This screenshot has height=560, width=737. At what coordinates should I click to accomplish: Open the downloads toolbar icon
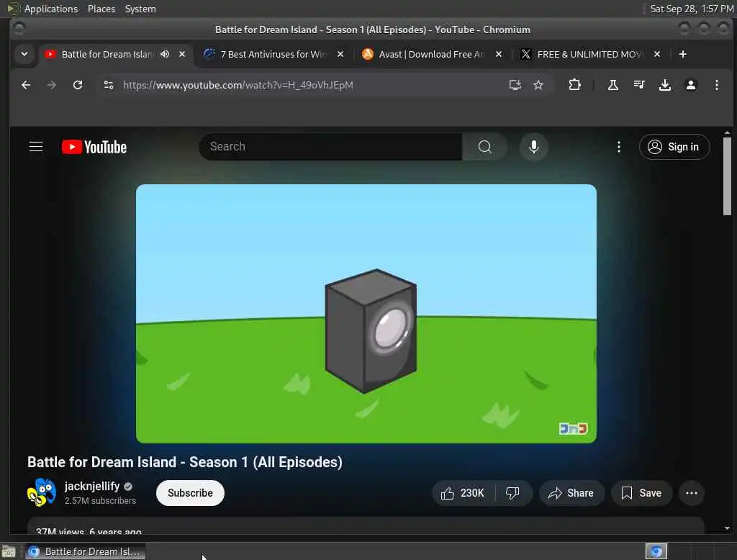(664, 85)
